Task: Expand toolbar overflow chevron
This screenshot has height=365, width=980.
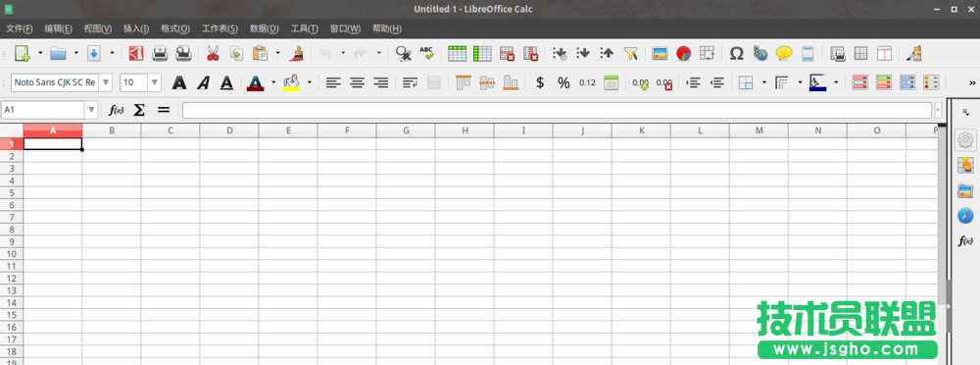Action: [972, 82]
